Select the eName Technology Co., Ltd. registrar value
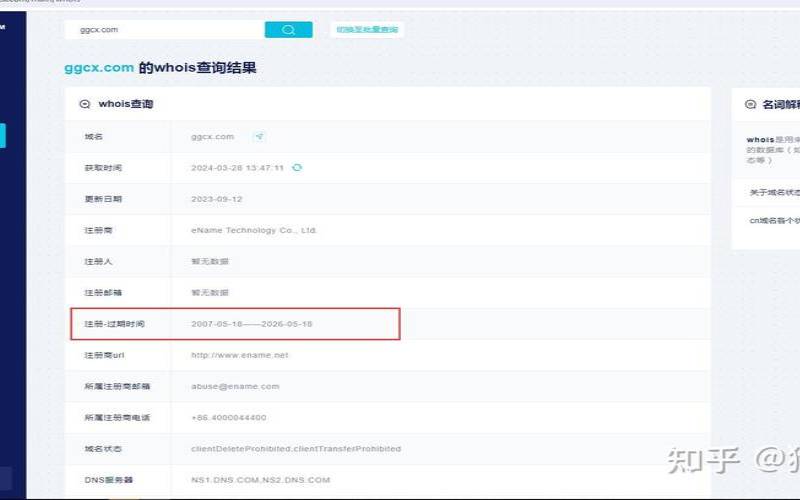The width and height of the screenshot is (800, 500). [x=254, y=230]
